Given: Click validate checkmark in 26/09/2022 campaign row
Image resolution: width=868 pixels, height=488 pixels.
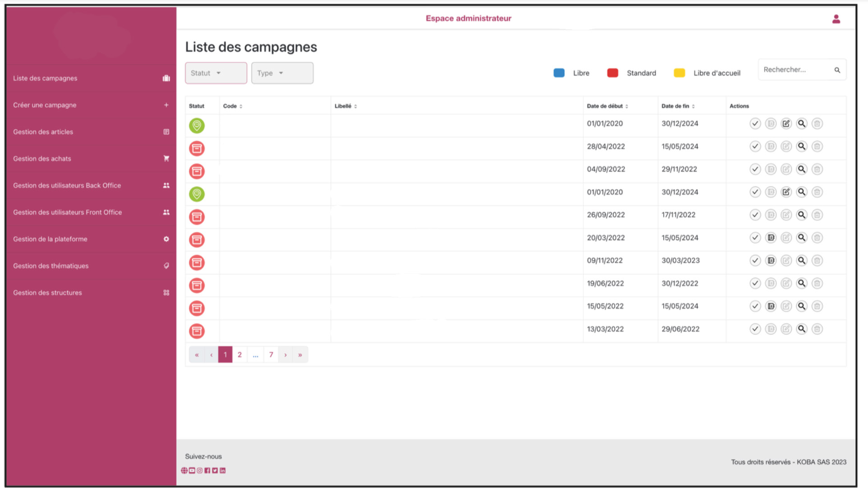Looking at the screenshot, I should tap(755, 215).
